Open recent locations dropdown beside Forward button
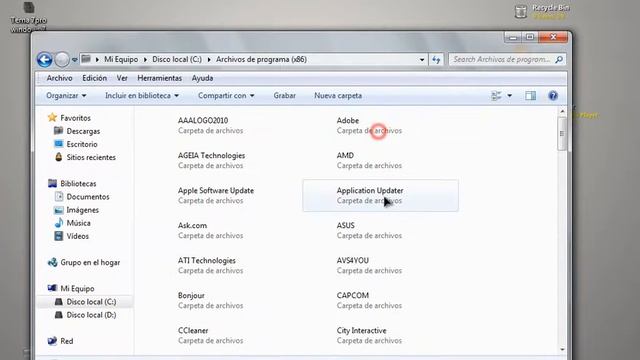 point(74,60)
